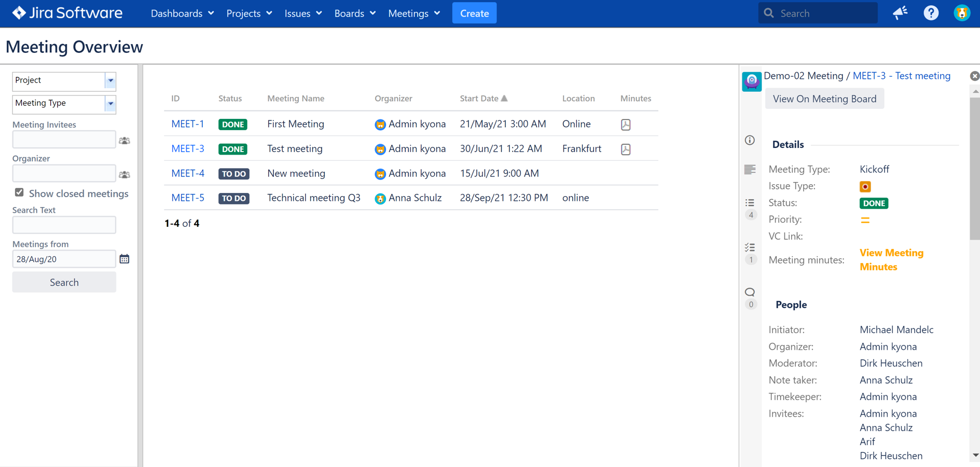980x467 pixels.
Task: Jump to details info icon in side panel
Action: coord(750,140)
